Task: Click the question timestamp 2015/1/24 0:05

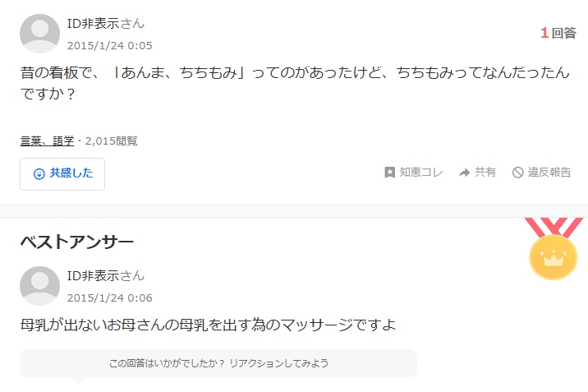Action: coord(110,46)
